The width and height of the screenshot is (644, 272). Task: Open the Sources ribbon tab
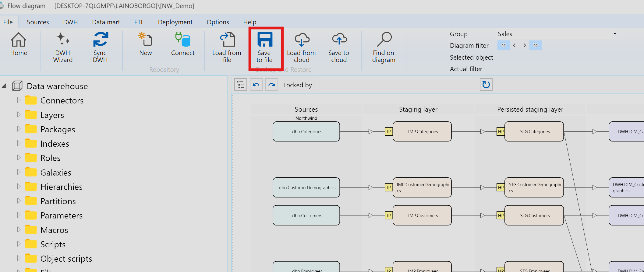[x=38, y=22]
